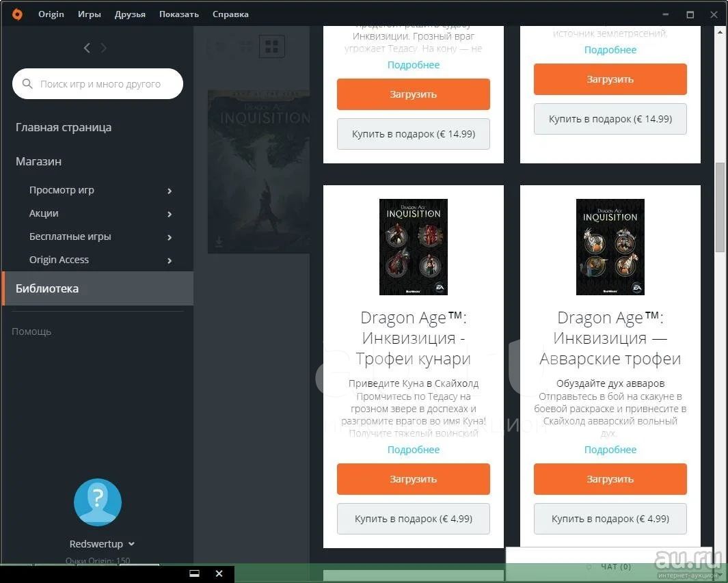Select Библиотека in the sidebar
This screenshot has width=728, height=583.
[x=98, y=288]
